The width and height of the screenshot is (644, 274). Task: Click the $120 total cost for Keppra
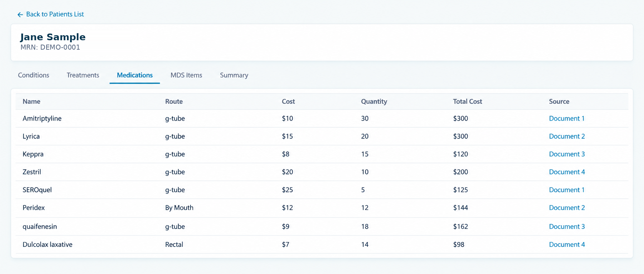point(460,154)
